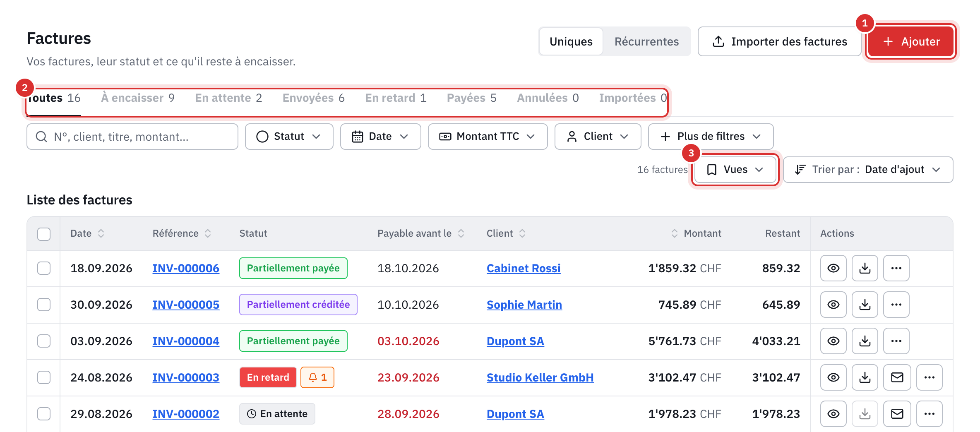Download invoice INV-000006
The width and height of the screenshot is (980, 432).
(x=865, y=268)
